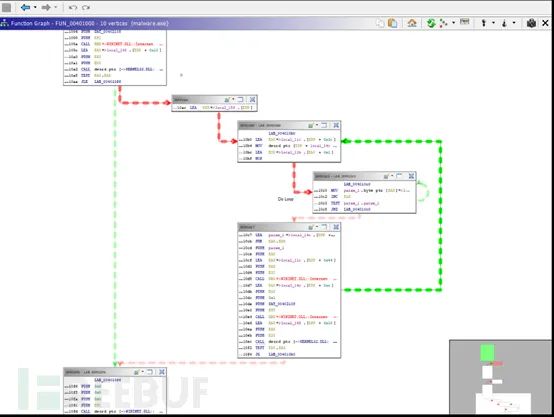This screenshot has width=554, height=417.
Task: Click the block hover mode icon
Action: (504, 23)
